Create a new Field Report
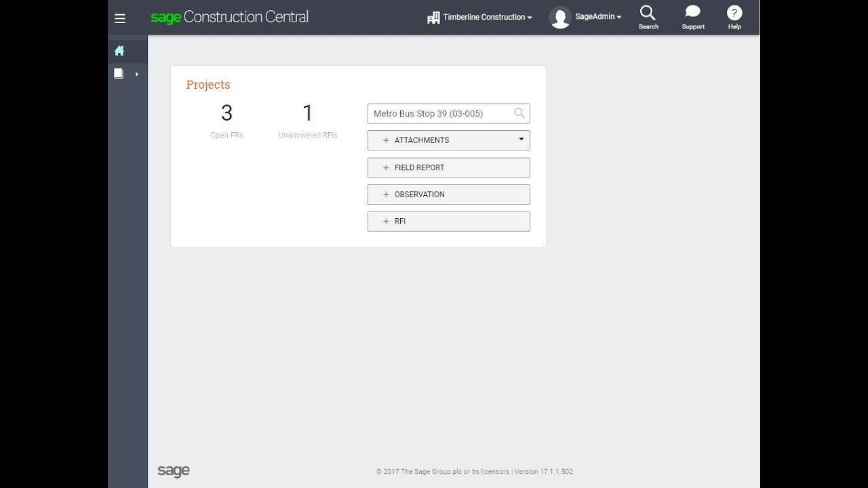The width and height of the screenshot is (868, 488). coord(449,167)
